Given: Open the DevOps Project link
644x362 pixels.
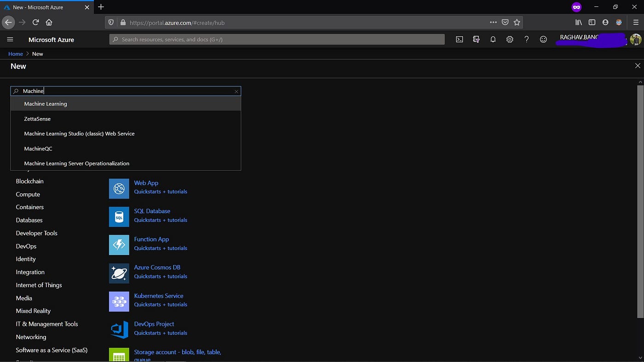Looking at the screenshot, I should click(x=154, y=324).
